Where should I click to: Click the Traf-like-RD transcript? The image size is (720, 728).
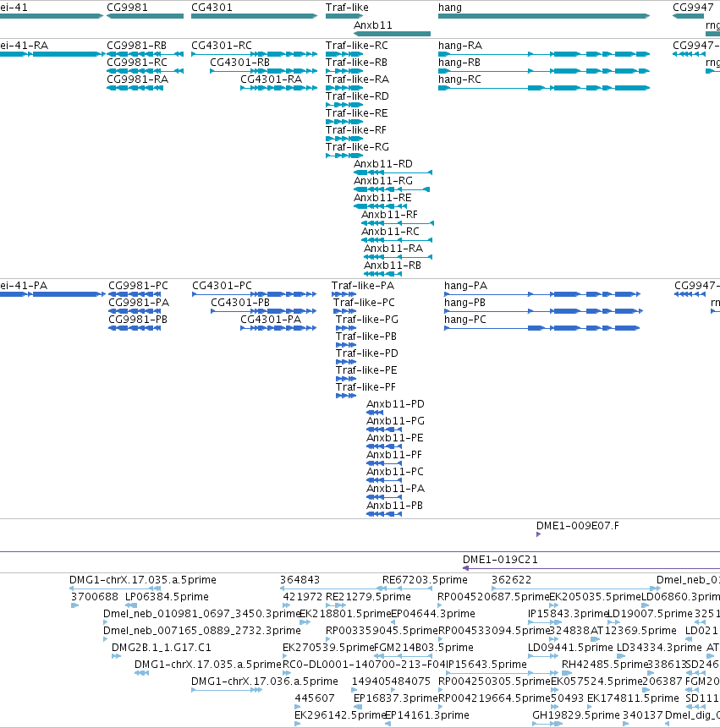(344, 105)
